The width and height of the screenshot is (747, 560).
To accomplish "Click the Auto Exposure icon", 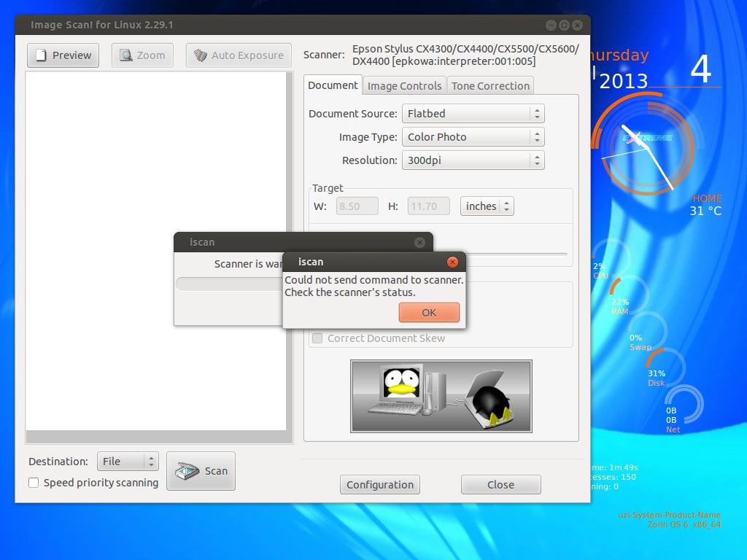I will (x=201, y=55).
